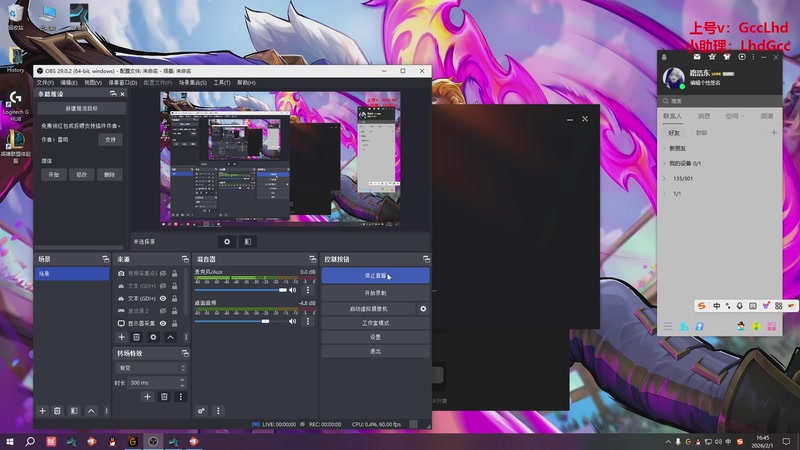This screenshot has width=800, height=450.
Task: Click 工作室模式 button
Action: [376, 323]
